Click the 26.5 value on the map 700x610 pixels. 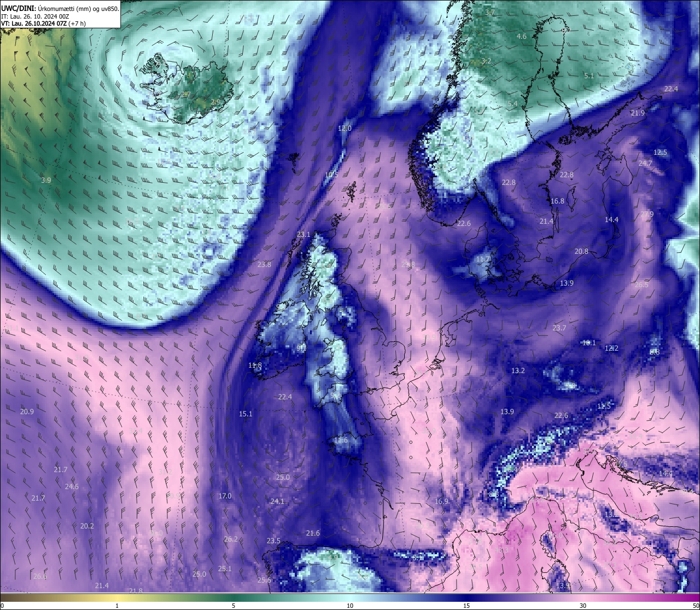click(x=641, y=284)
